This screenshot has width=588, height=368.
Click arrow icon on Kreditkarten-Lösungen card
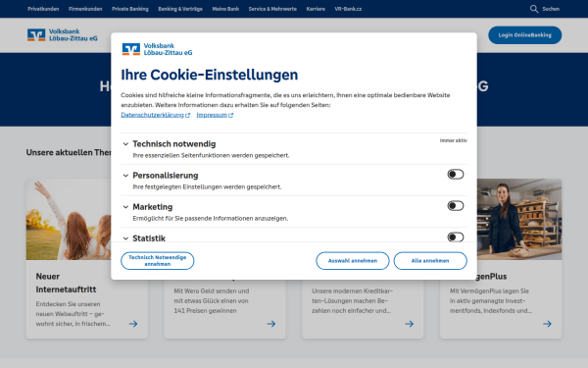coord(410,324)
